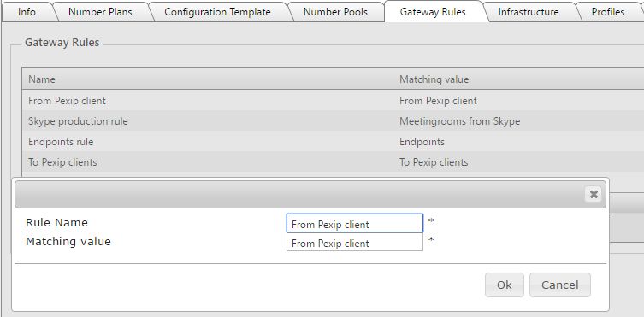Click the 'Rule Name' label in the dialog
Image resolution: width=644 pixels, height=317 pixels.
click(56, 223)
